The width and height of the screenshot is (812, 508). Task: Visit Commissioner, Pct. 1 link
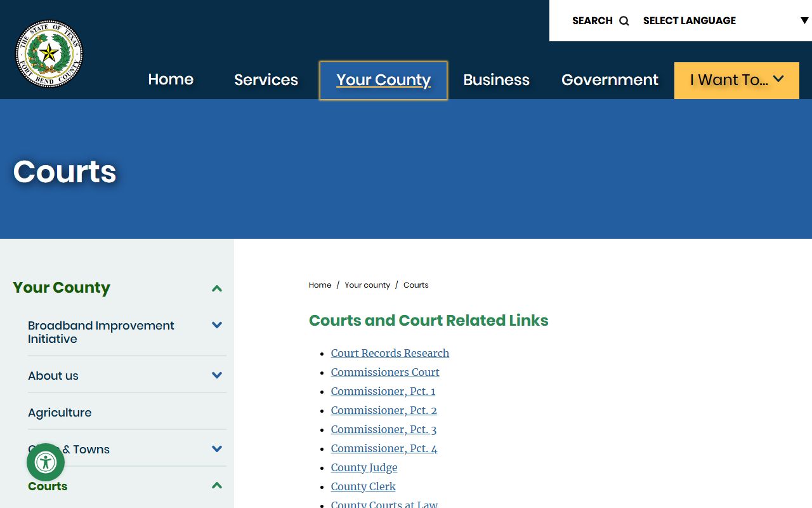(383, 391)
